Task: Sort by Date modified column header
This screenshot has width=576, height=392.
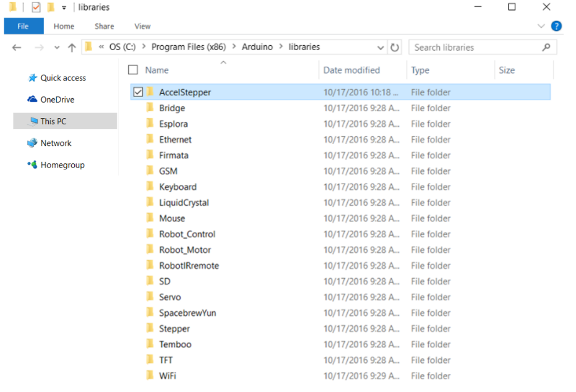Action: (351, 70)
